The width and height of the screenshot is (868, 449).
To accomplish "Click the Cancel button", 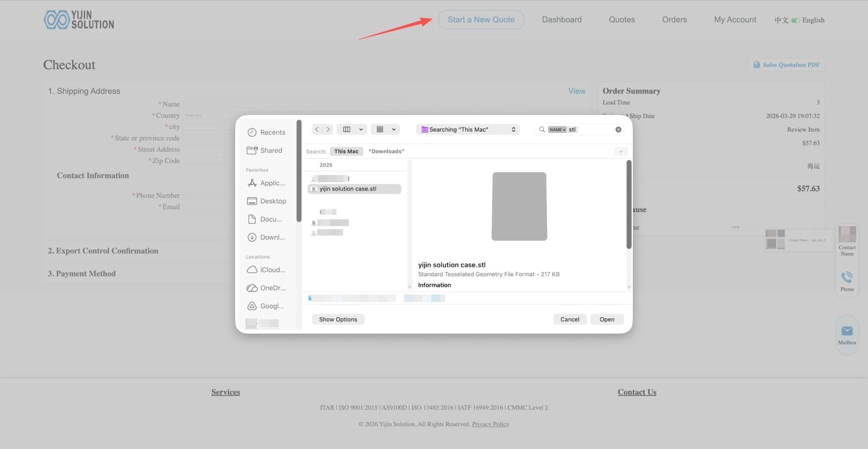I will pyautogui.click(x=570, y=319).
